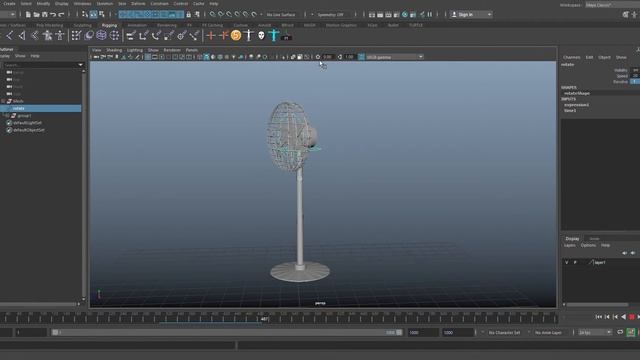This screenshot has width=640, height=360.
Task: Click the first red plus locator shelf icon
Action: pos(211,36)
